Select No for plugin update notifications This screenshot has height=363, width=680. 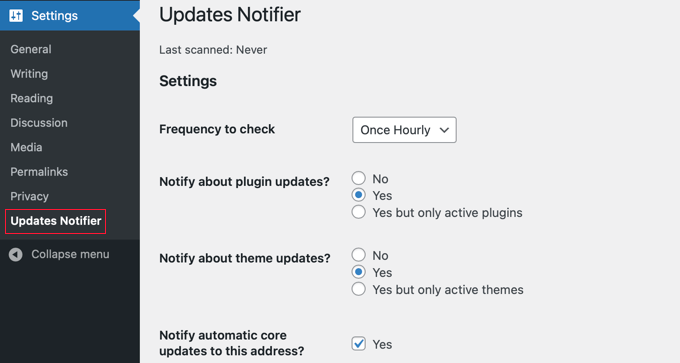coord(359,178)
